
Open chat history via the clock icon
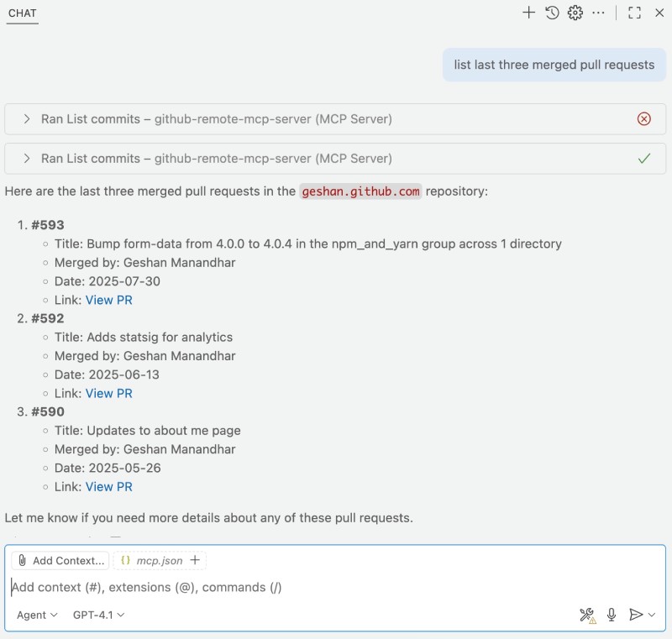click(552, 13)
